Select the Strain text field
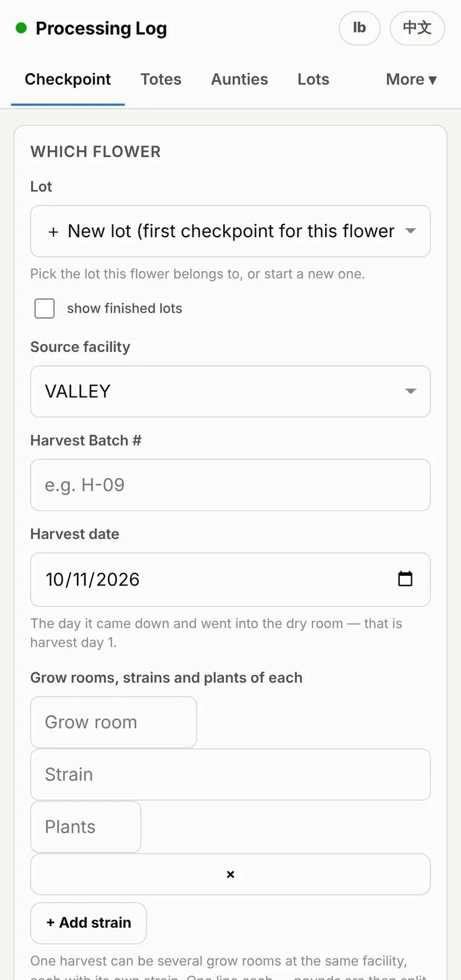 tap(231, 774)
